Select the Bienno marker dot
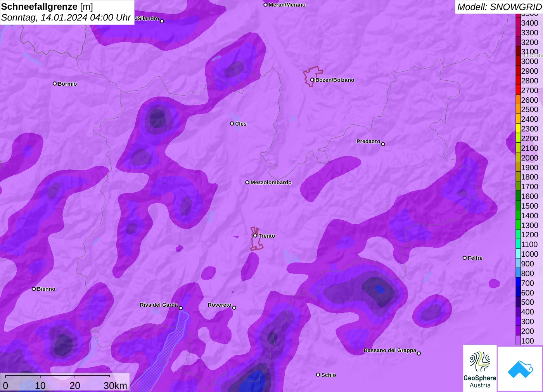Image resolution: width=543 pixels, height=392 pixels. pyautogui.click(x=34, y=289)
